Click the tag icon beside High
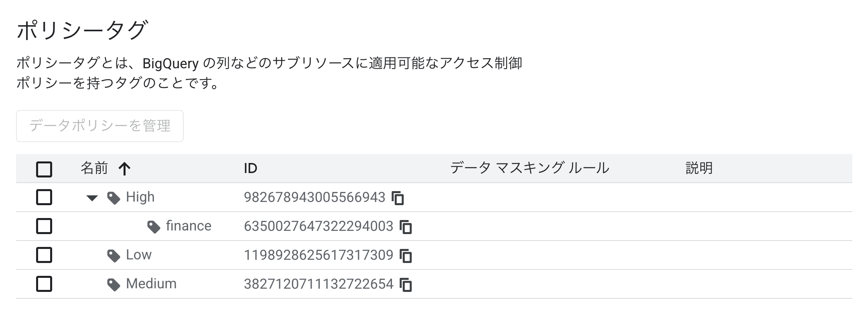The height and width of the screenshot is (318, 868). coord(114,198)
